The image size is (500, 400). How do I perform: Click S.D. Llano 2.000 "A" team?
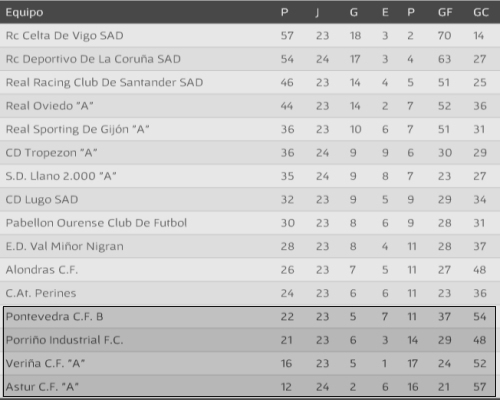pos(61,176)
